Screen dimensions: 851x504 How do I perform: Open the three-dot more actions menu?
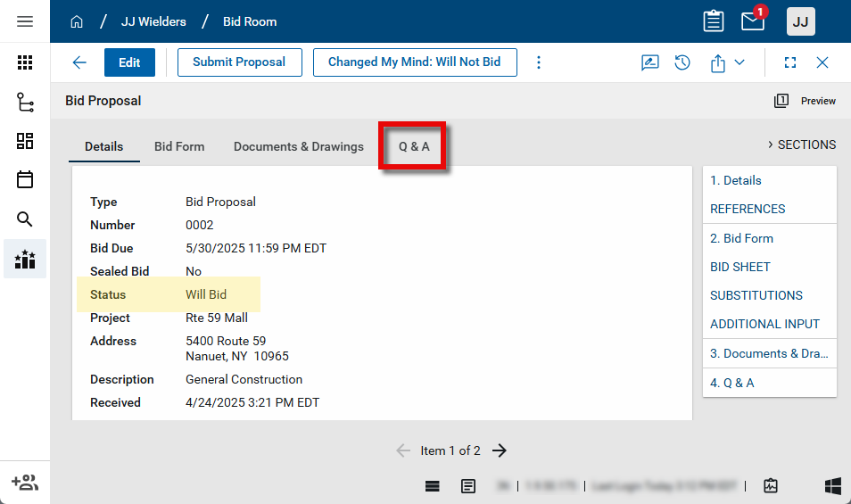[539, 62]
